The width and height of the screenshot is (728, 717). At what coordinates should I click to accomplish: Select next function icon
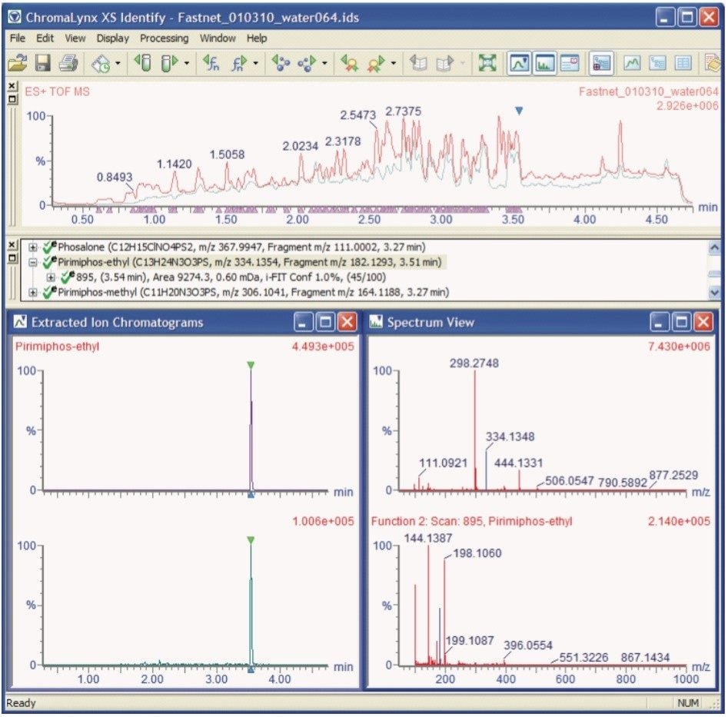(239, 63)
